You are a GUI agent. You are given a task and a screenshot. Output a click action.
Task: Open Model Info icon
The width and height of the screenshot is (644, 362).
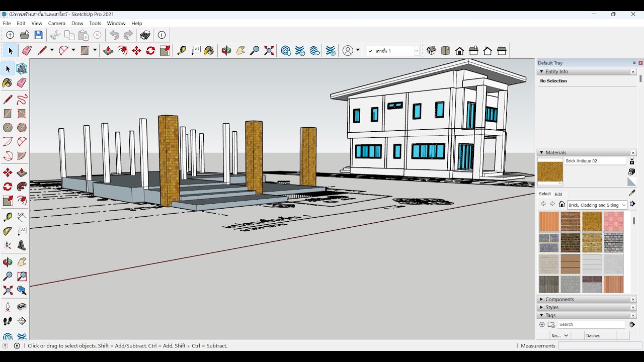coord(162,35)
